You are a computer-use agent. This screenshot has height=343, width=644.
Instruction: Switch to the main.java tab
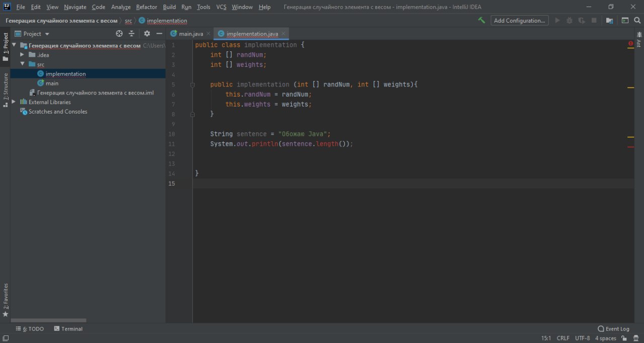click(x=190, y=34)
